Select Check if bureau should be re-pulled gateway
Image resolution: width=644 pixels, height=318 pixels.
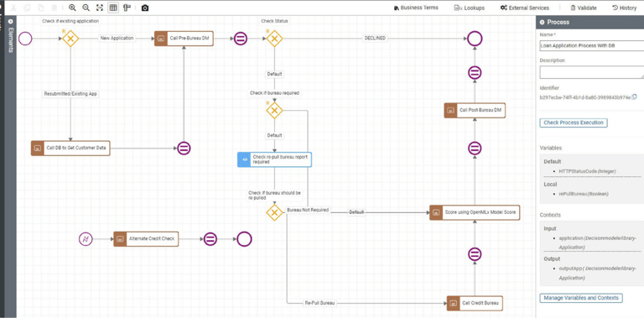pyautogui.click(x=274, y=213)
